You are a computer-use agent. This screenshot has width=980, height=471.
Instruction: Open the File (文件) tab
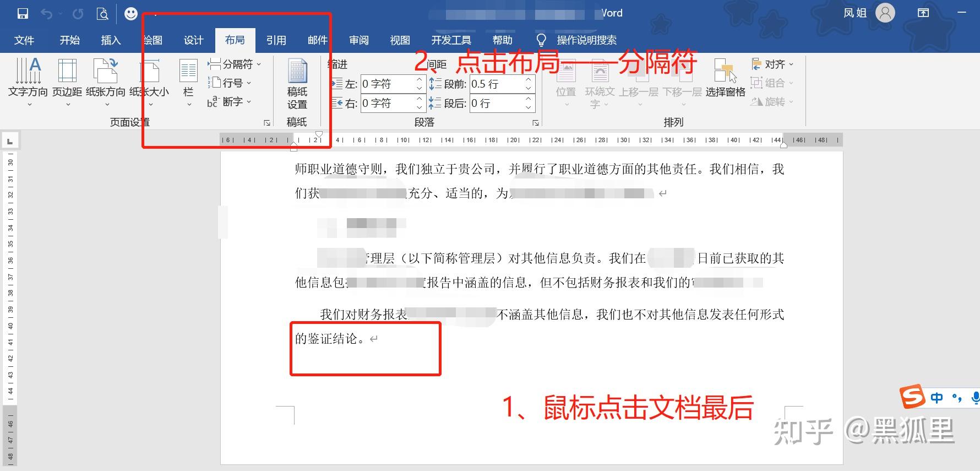click(24, 40)
